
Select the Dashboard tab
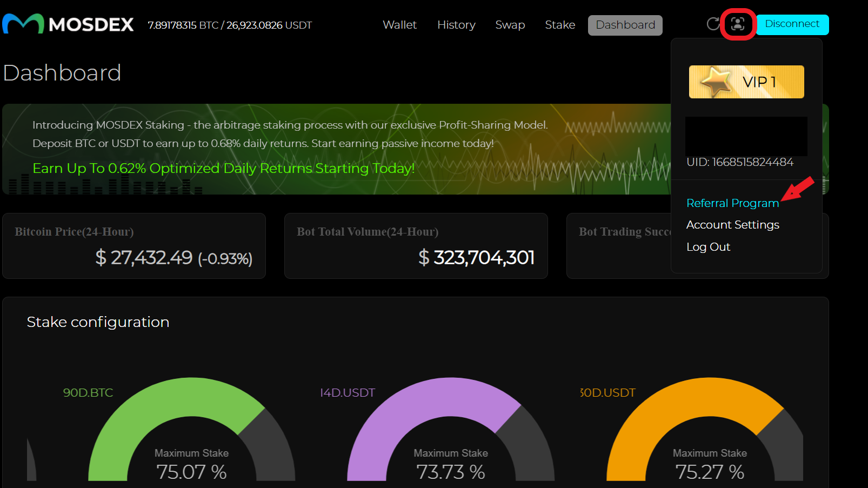click(625, 25)
